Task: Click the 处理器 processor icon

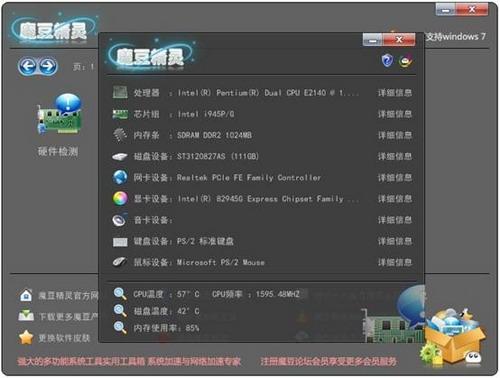Action: point(120,92)
